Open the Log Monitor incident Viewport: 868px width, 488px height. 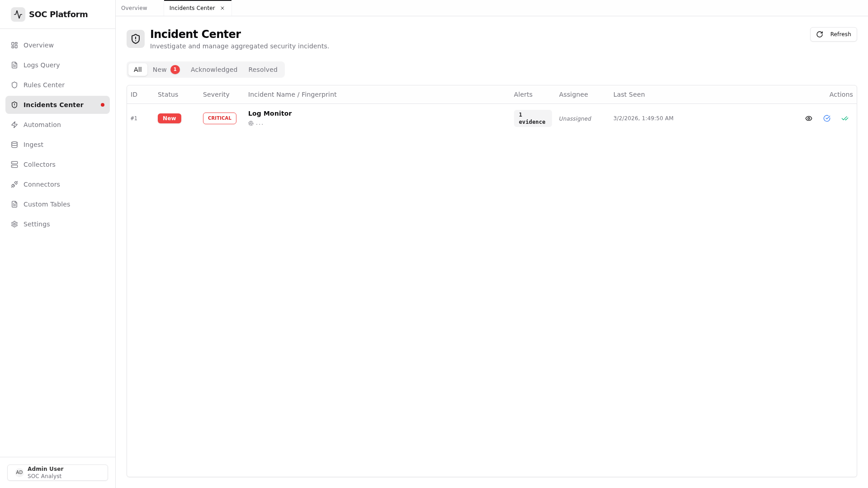click(270, 113)
